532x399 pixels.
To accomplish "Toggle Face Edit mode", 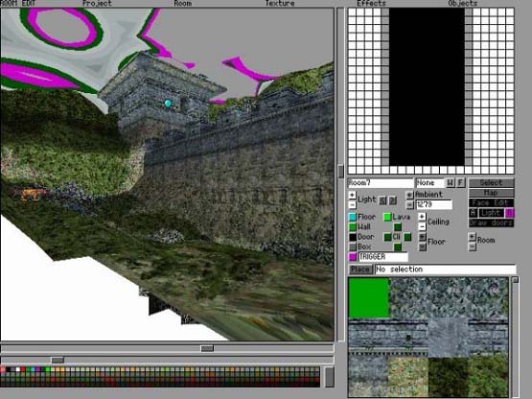I will click(x=491, y=202).
